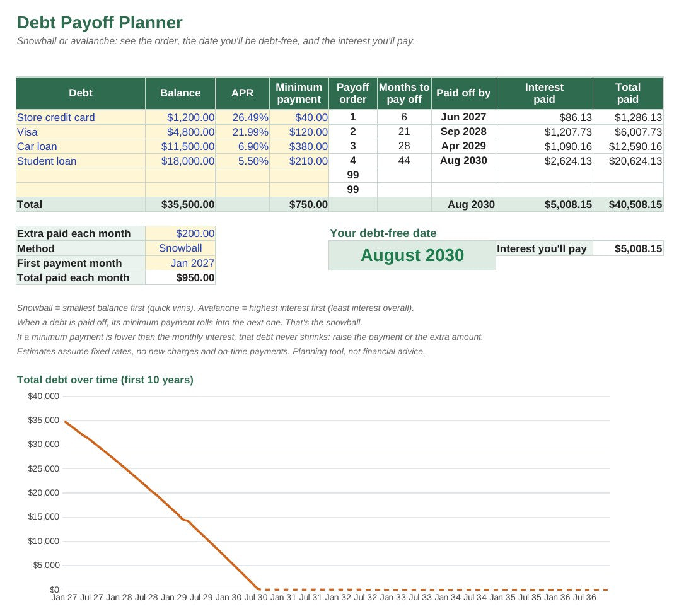This screenshot has height=616, width=679.
Task: Select the $12,590.16 total paid cell
Action: point(628,146)
